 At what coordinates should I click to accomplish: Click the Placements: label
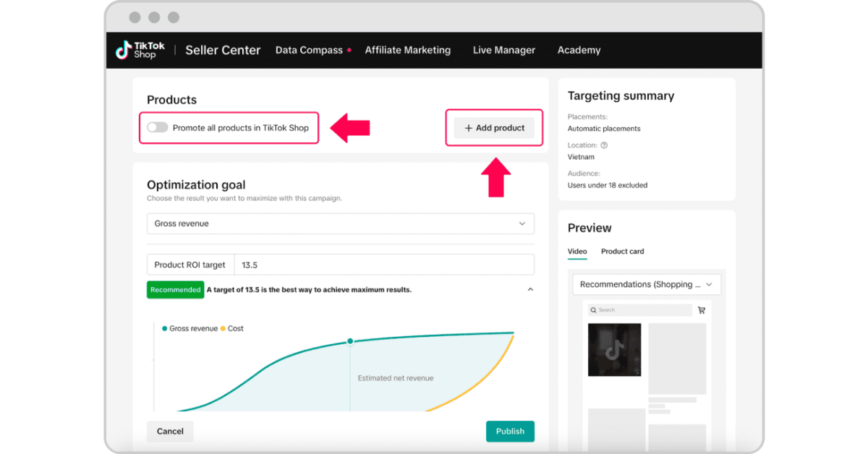coord(587,116)
